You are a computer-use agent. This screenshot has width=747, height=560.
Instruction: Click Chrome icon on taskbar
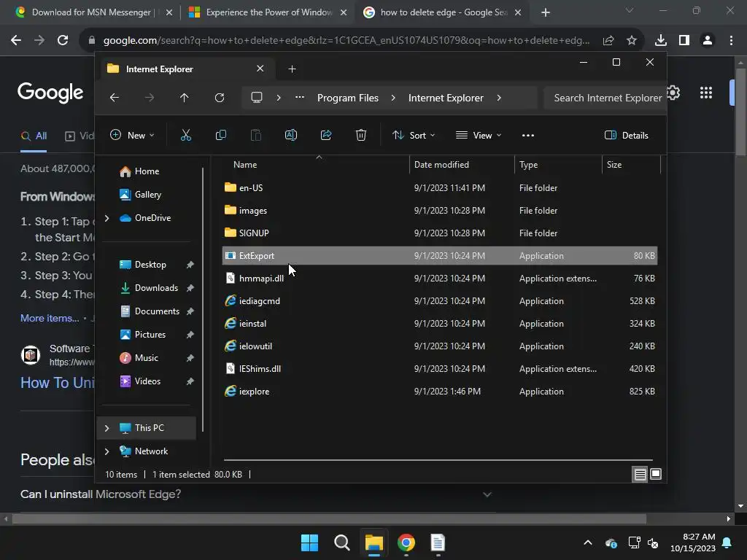[x=406, y=542]
